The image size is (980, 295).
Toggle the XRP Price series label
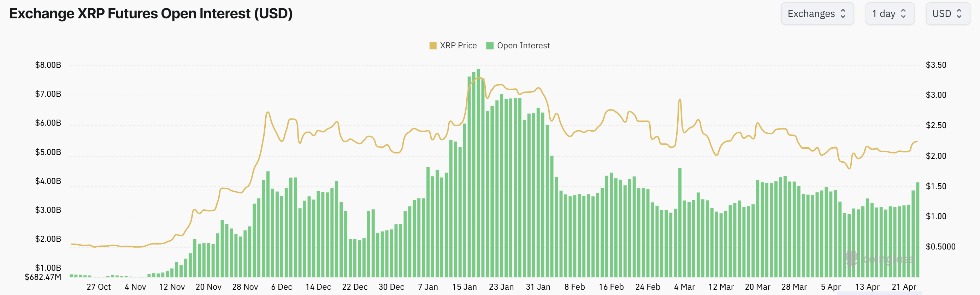tap(458, 46)
